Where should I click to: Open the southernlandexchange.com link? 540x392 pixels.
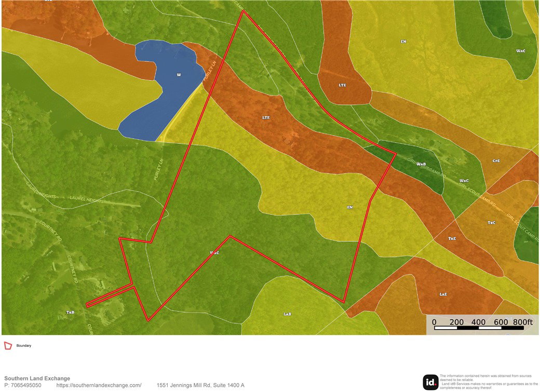99,385
